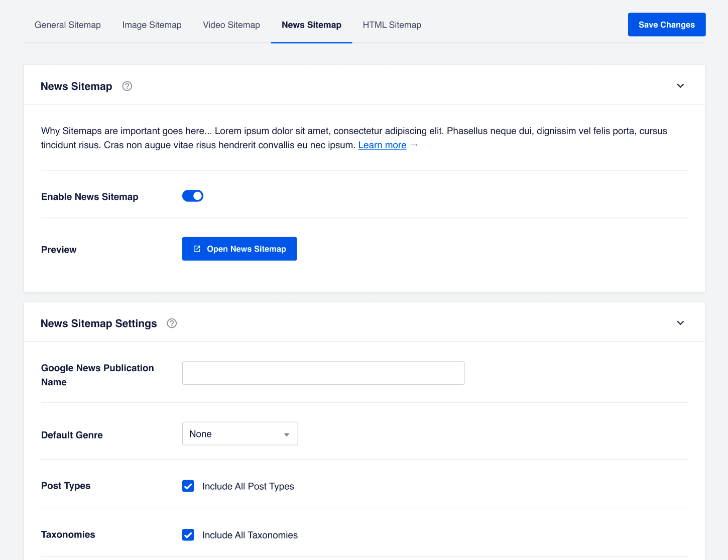The height and width of the screenshot is (560, 728).
Task: Click the help icon beside News Sitemap heading
Action: (x=127, y=86)
